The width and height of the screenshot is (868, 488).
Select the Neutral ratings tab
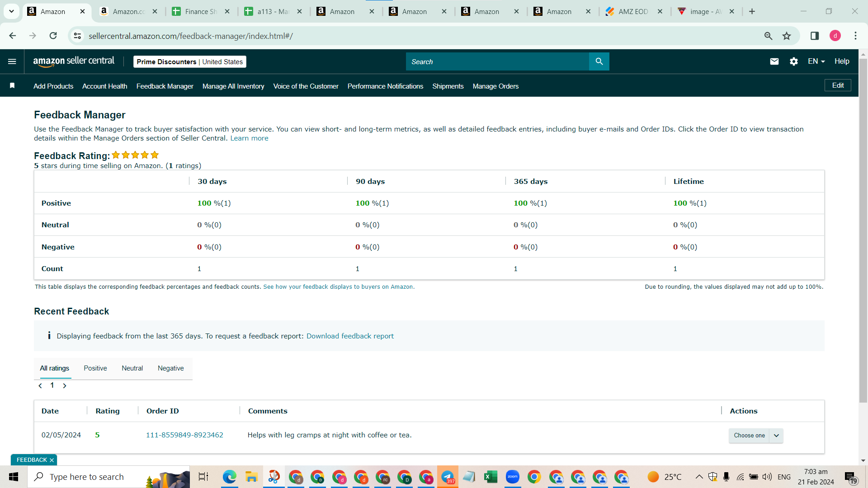tap(132, 368)
